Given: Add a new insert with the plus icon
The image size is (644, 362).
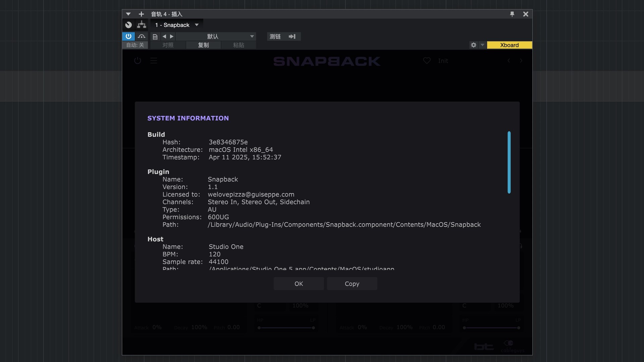Looking at the screenshot, I should point(141,14).
